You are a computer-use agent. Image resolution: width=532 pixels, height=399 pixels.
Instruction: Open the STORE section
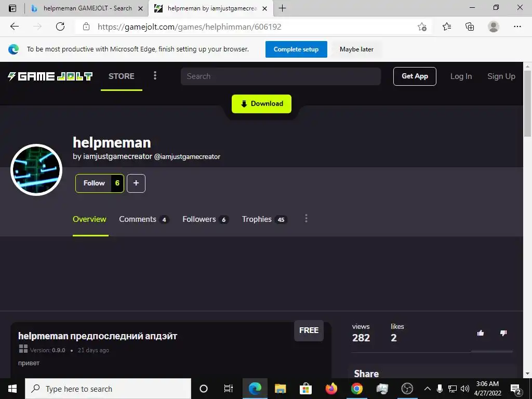(122, 76)
